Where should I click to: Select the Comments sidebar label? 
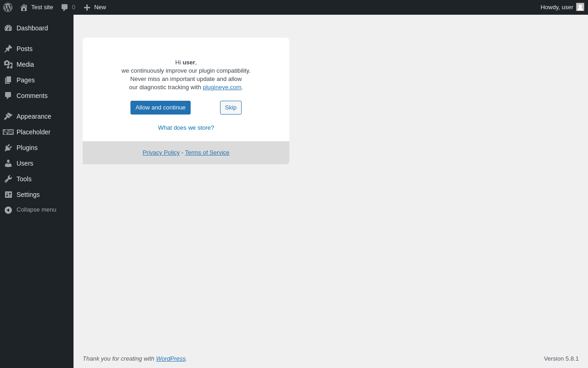click(x=32, y=96)
